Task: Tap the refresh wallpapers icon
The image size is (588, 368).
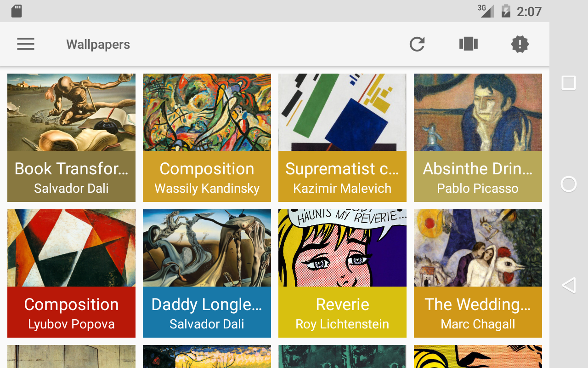Action: 417,44
